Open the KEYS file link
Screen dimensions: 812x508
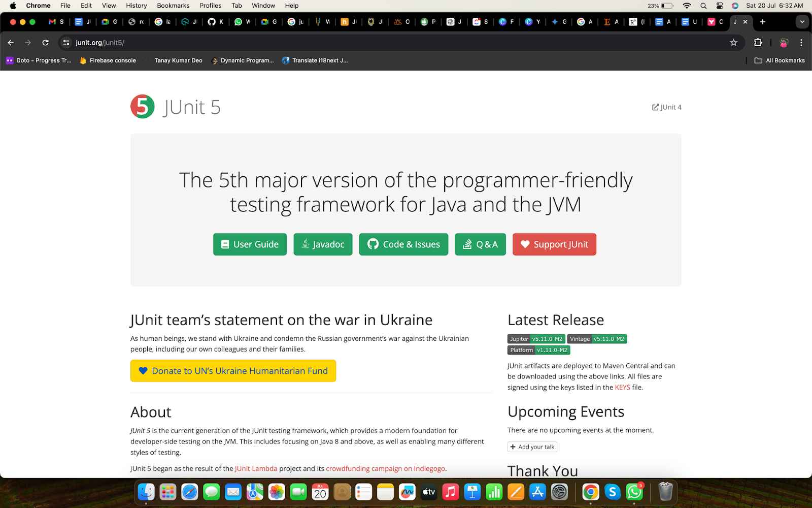(x=623, y=387)
